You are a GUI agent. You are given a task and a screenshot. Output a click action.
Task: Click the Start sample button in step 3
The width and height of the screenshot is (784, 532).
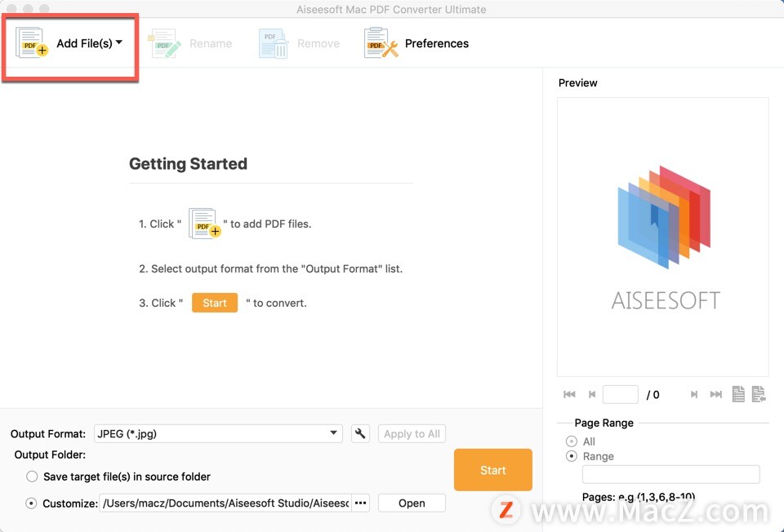point(215,303)
